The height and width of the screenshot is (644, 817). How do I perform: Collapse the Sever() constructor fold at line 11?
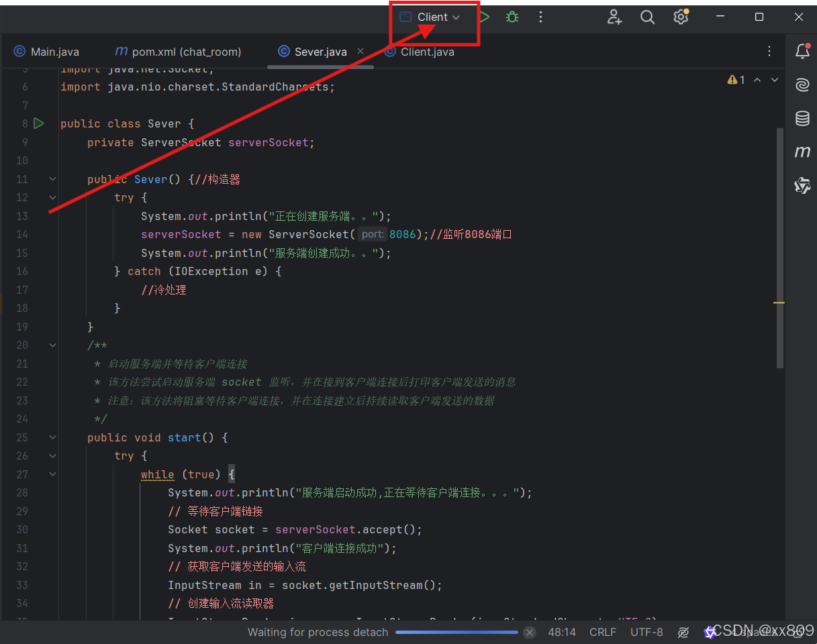[x=53, y=179]
